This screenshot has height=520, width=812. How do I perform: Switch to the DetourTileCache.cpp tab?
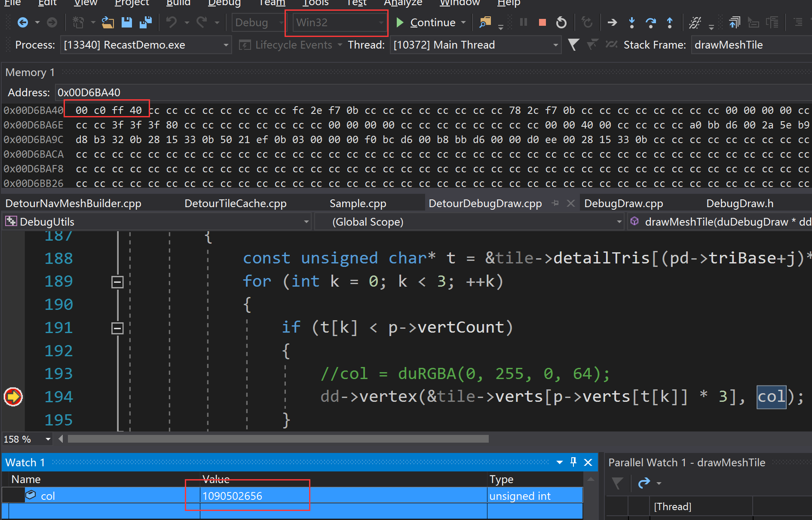[236, 203]
